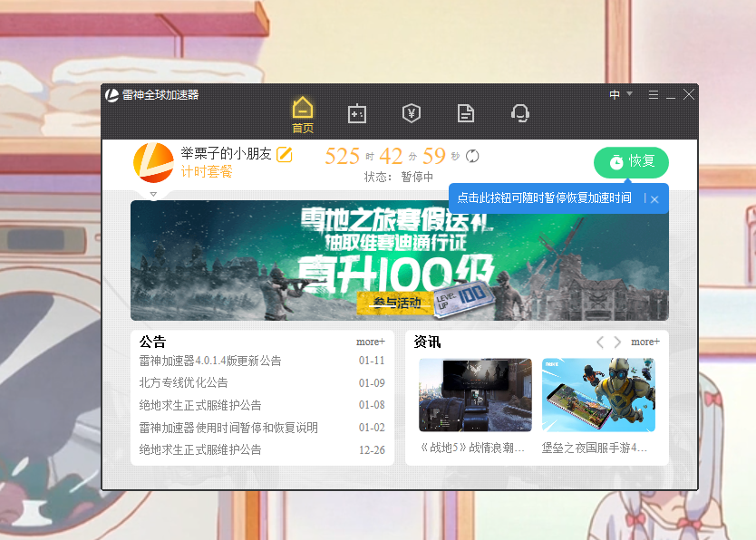This screenshot has height=540, width=756.
Task: Click the 01-11 announcement date
Action: point(372,361)
